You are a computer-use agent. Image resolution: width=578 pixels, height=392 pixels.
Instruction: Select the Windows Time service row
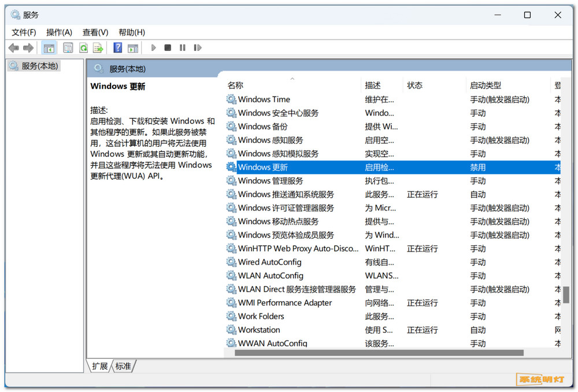tap(392, 99)
